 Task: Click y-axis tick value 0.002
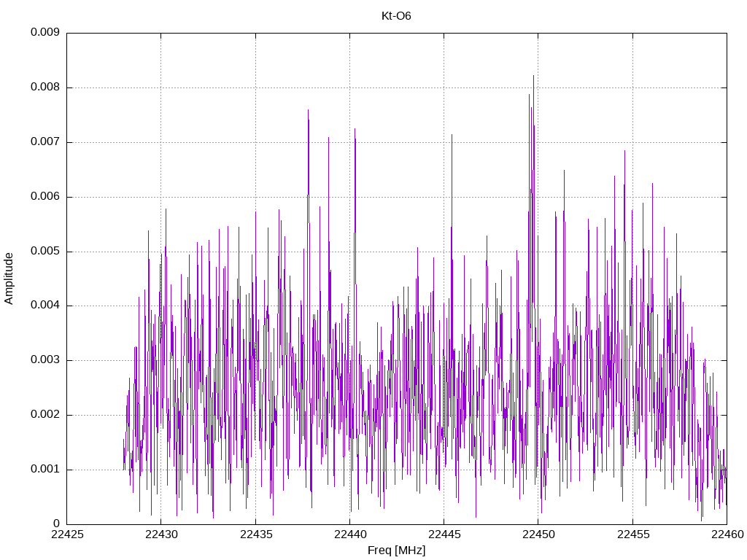click(45, 415)
